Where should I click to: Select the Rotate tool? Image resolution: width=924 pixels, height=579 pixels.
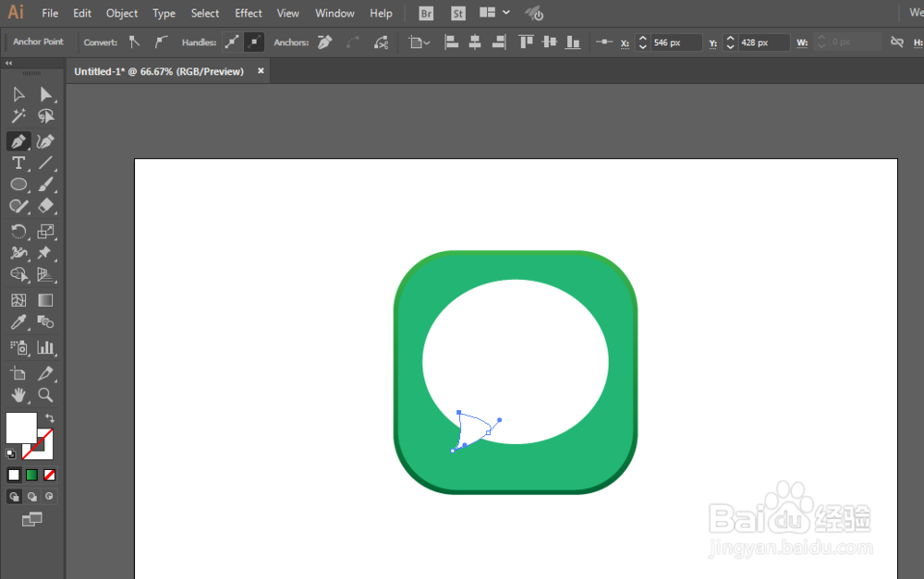18,232
